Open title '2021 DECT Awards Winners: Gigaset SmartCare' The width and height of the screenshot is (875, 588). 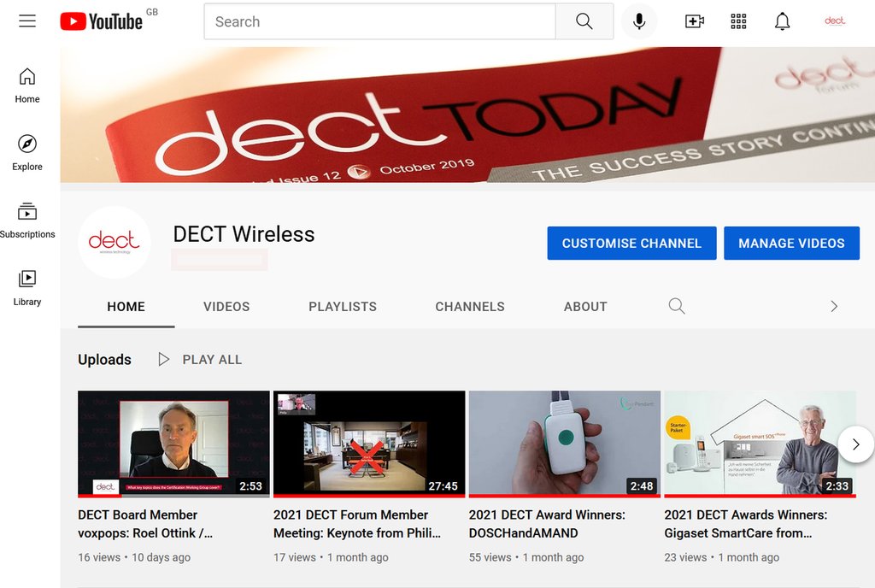tap(745, 524)
